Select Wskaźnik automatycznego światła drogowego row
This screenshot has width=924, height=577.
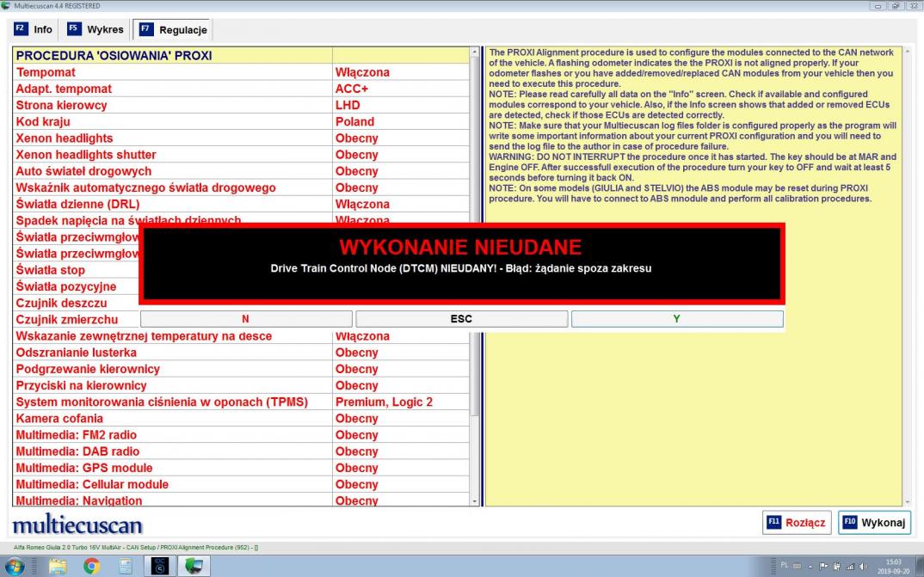(241, 187)
